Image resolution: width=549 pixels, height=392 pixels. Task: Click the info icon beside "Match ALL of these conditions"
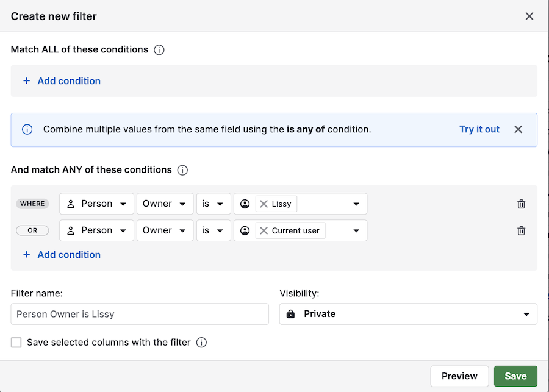pyautogui.click(x=159, y=49)
